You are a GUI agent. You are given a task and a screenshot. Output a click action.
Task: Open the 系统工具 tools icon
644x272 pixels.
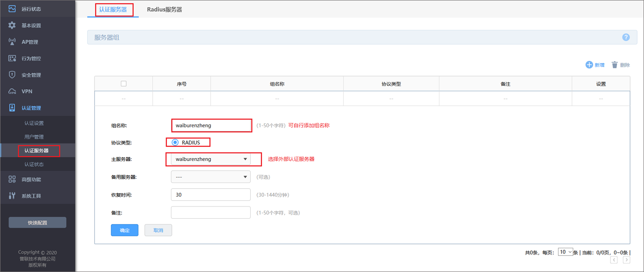12,196
